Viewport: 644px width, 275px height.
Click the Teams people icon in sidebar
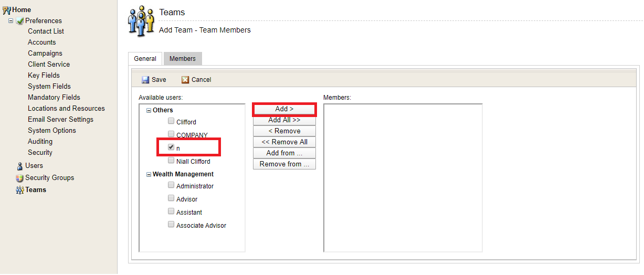coord(20,190)
